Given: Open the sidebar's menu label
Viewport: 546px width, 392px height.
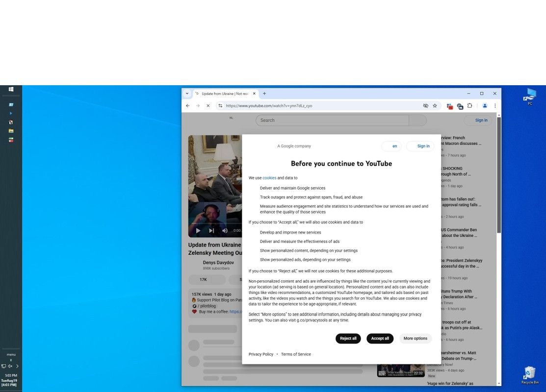Looking at the screenshot, I should pos(11,354).
